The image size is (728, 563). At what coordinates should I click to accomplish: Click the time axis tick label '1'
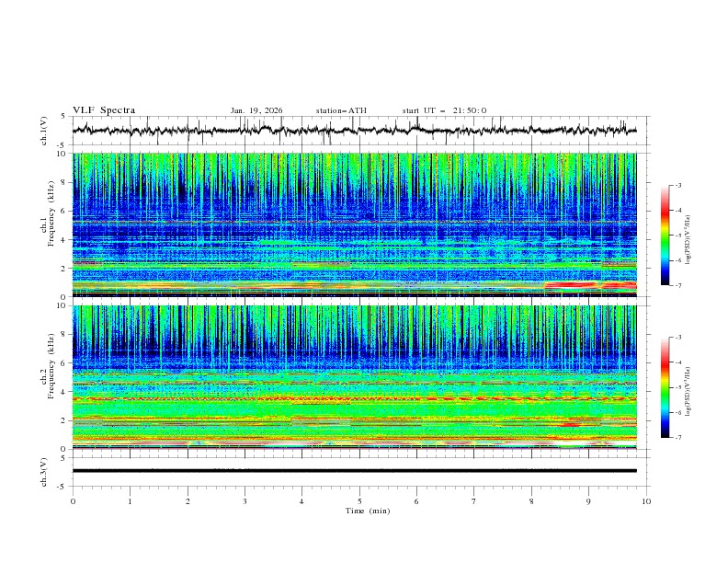[x=130, y=501]
